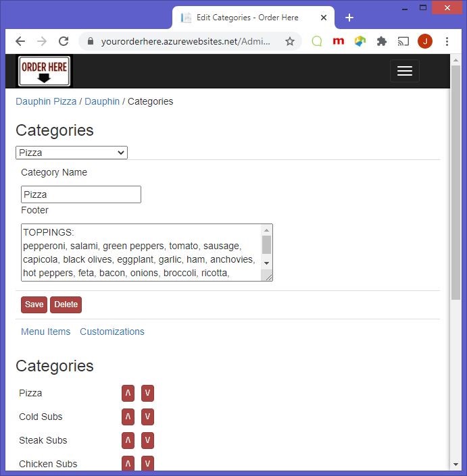Select the Edit Categories browser tab
Screen dimensions: 467x476
(247, 18)
